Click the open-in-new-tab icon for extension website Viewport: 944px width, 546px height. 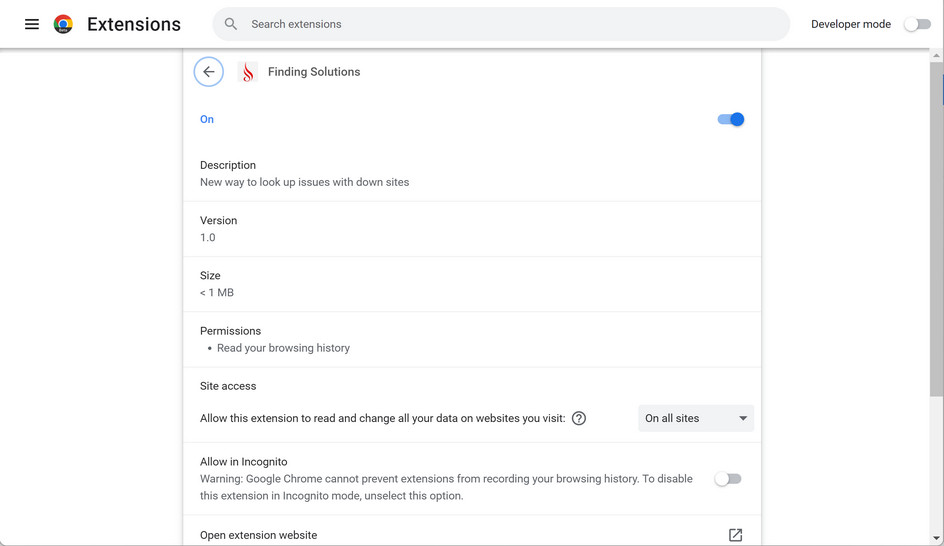735,535
